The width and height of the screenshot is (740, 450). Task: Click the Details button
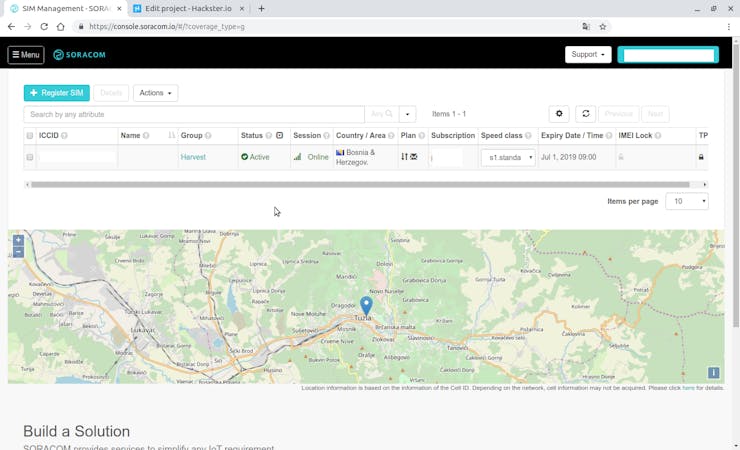point(111,93)
